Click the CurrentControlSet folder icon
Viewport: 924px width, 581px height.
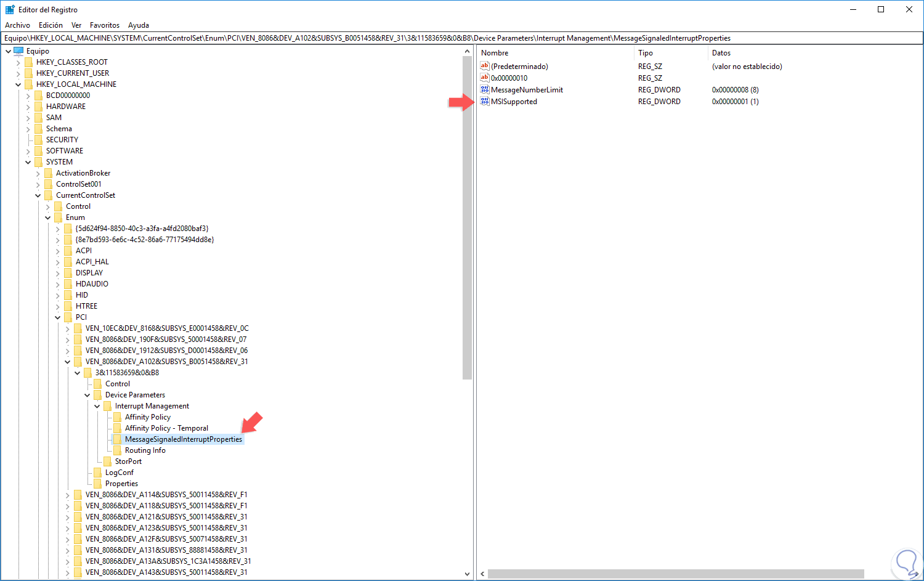point(49,195)
